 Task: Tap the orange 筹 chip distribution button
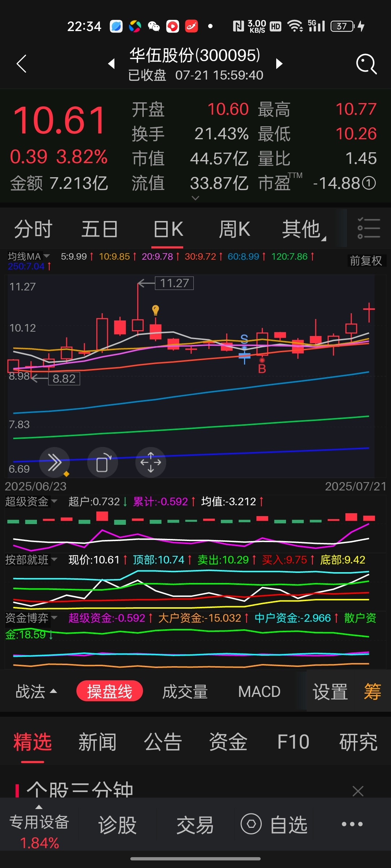(373, 692)
